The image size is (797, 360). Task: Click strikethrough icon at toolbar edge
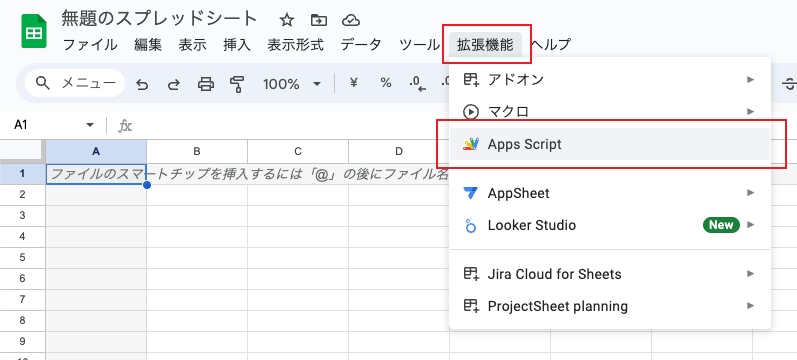pyautogui.click(x=790, y=84)
